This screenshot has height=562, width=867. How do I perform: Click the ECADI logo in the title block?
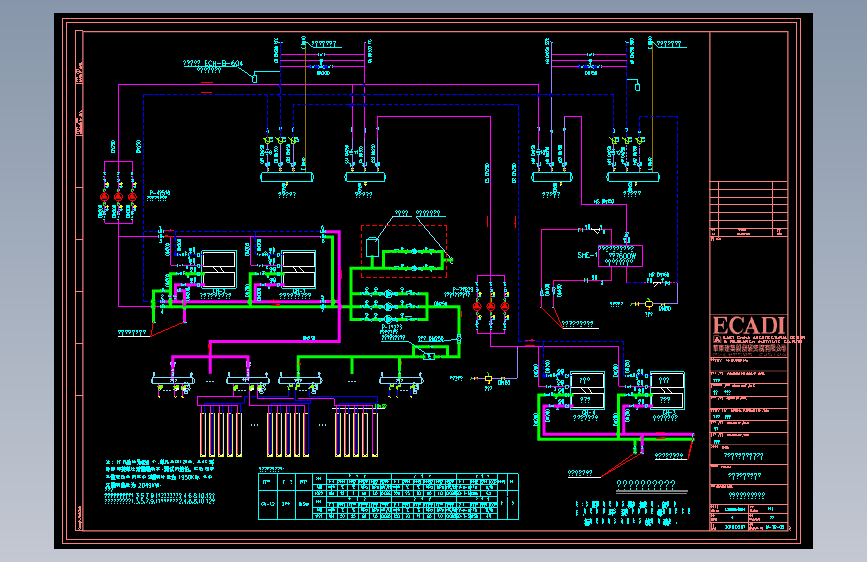[749, 325]
